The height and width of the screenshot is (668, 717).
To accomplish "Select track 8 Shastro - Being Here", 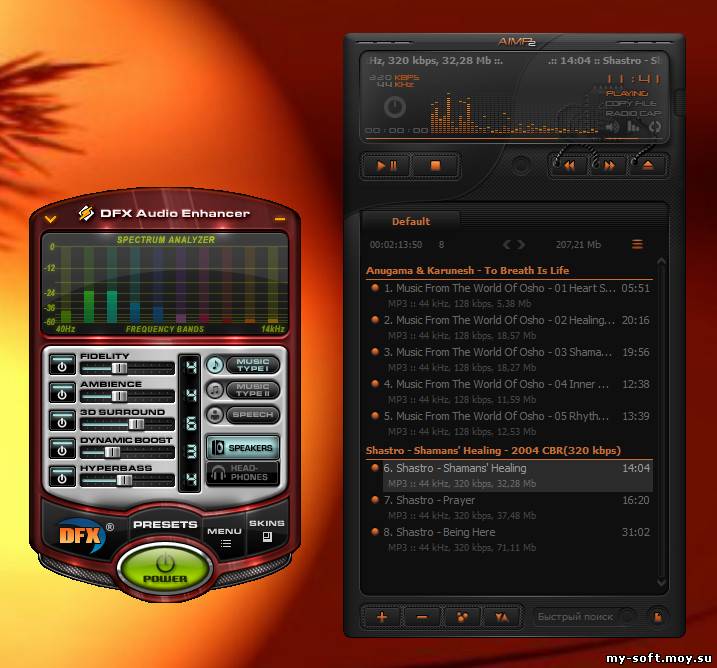I will [510, 540].
